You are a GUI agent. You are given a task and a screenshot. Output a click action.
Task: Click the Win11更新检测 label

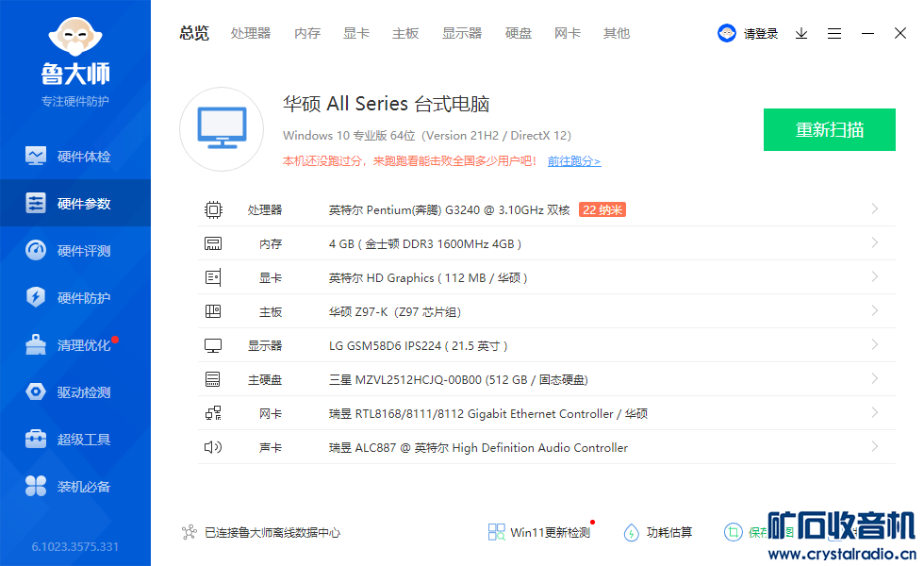point(550,532)
